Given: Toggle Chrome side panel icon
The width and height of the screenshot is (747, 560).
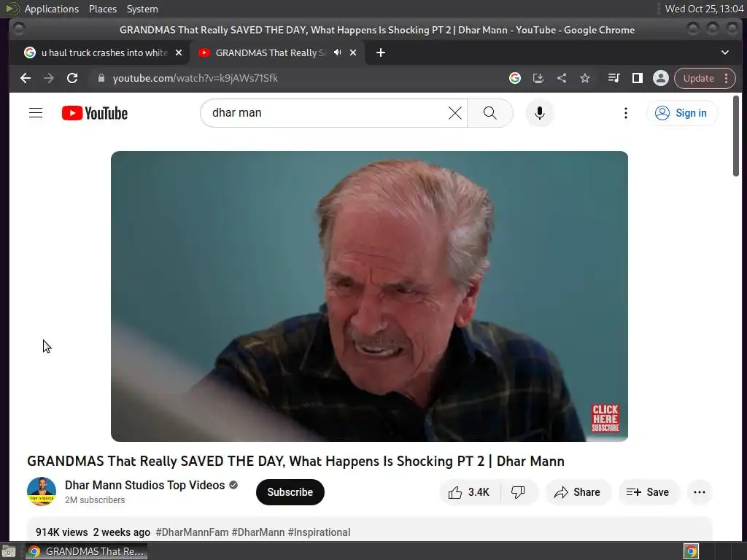Looking at the screenshot, I should coord(637,78).
